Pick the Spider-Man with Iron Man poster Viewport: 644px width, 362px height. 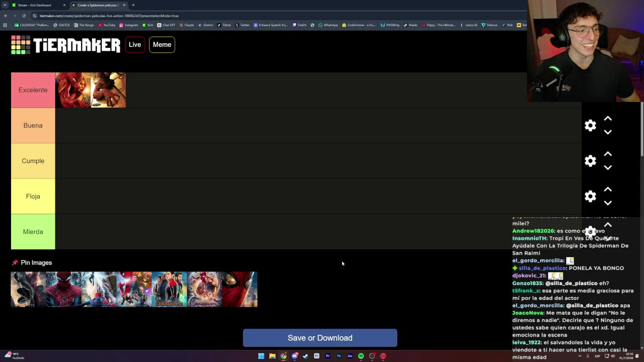point(134,290)
